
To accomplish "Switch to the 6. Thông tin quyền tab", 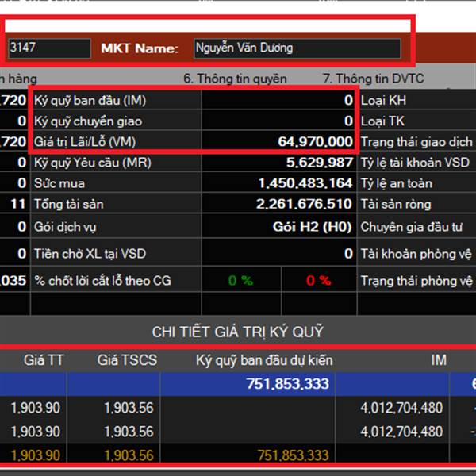I will click(235, 79).
